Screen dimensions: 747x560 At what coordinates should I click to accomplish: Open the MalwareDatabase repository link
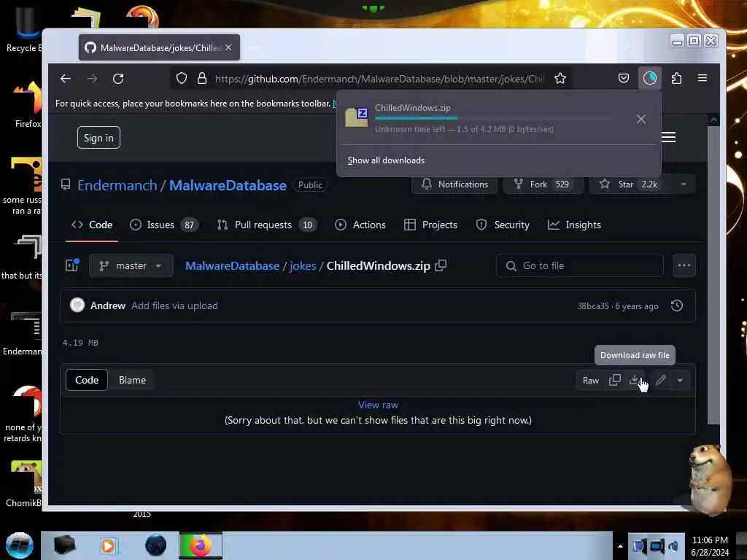pos(228,185)
